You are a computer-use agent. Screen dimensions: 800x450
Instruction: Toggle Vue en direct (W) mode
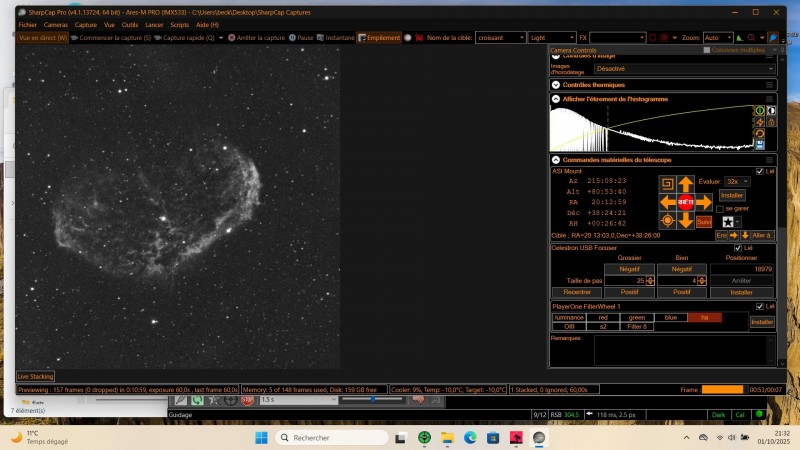tap(43, 38)
